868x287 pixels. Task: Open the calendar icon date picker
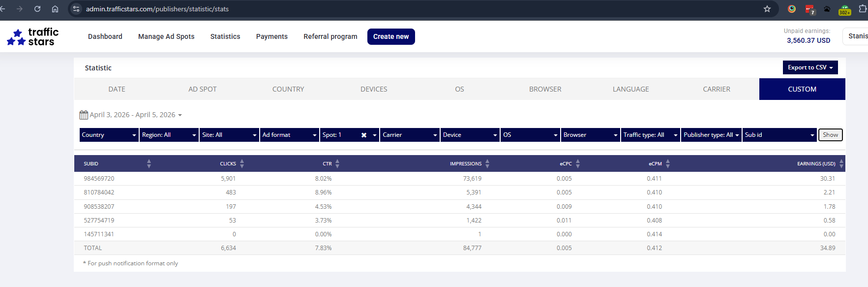pyautogui.click(x=84, y=115)
